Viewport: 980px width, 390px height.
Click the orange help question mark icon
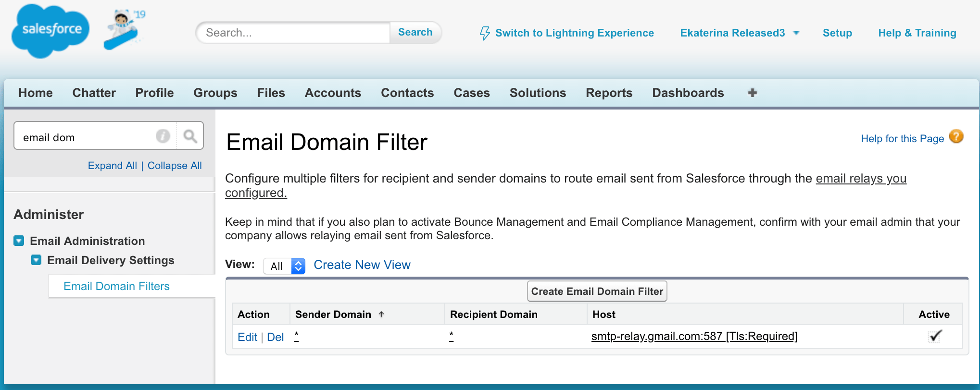coord(956,136)
